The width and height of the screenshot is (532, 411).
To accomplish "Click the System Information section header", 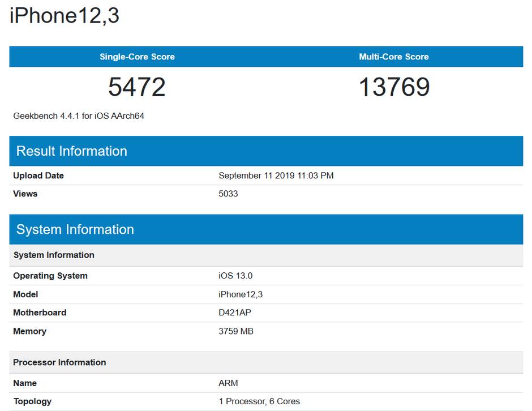I will tap(76, 229).
